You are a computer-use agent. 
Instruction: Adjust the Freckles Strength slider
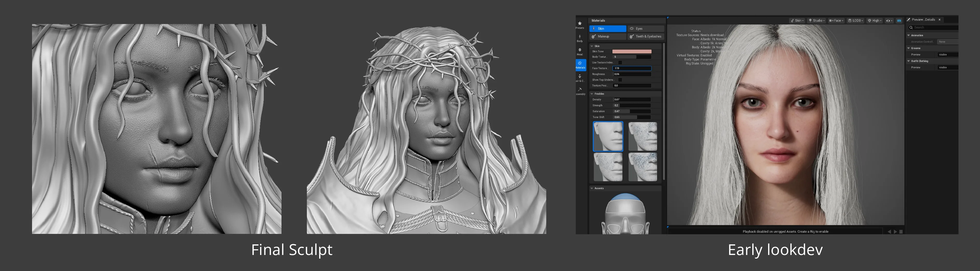(632, 106)
